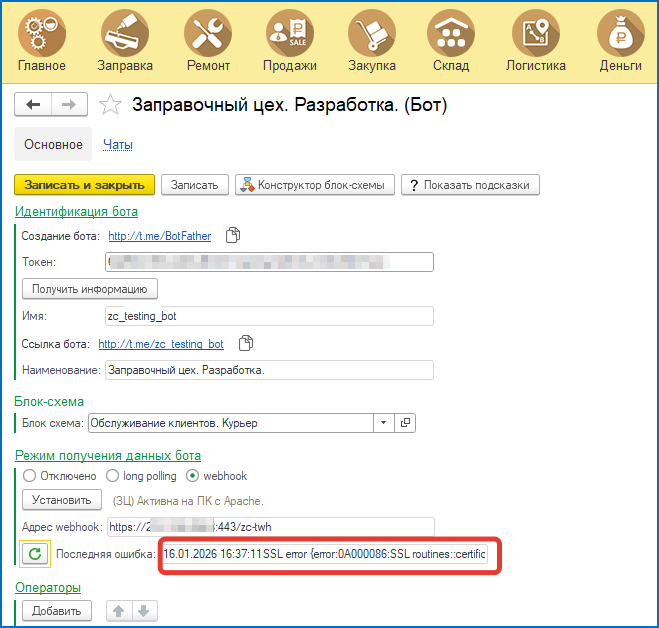Open the selected Блок схема item
The width and height of the screenshot is (659, 628).
(405, 423)
